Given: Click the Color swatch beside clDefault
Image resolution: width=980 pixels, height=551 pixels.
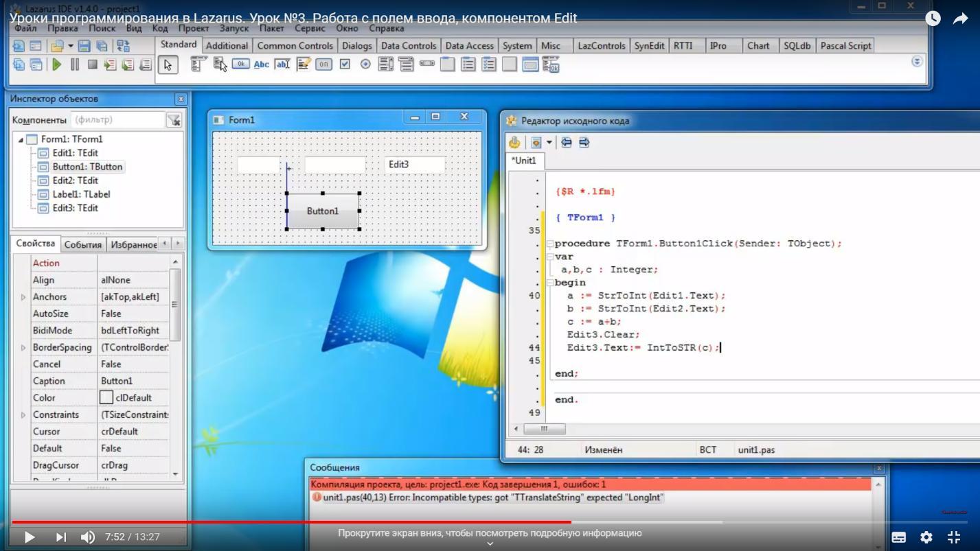Looking at the screenshot, I should coord(106,398).
